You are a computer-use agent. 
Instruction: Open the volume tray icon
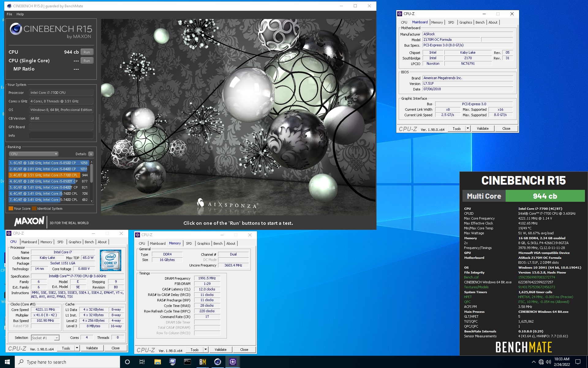(548, 362)
